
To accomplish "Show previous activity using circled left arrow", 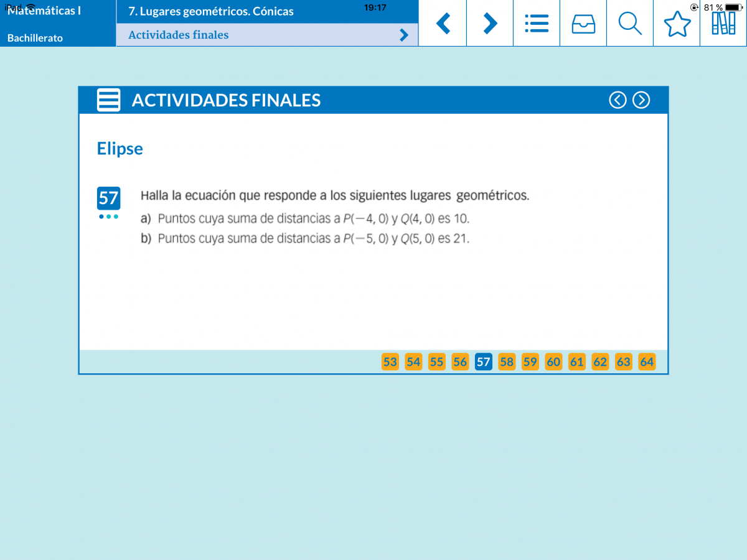I will [618, 100].
